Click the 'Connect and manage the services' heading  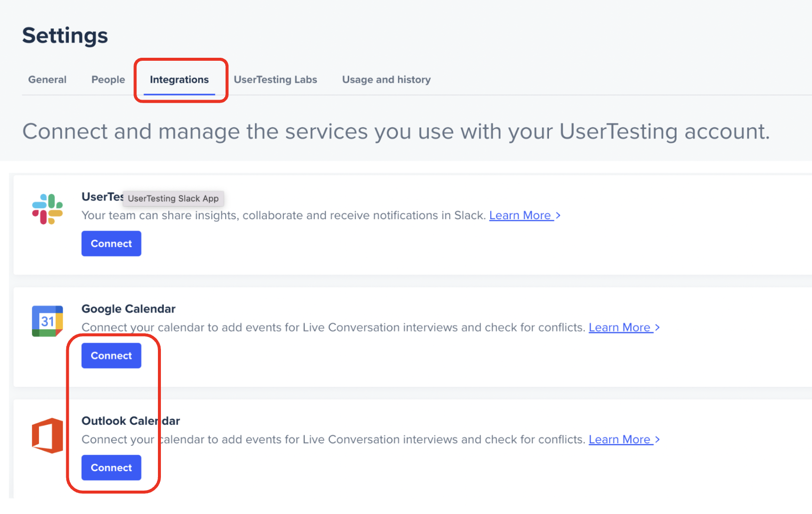tap(397, 131)
